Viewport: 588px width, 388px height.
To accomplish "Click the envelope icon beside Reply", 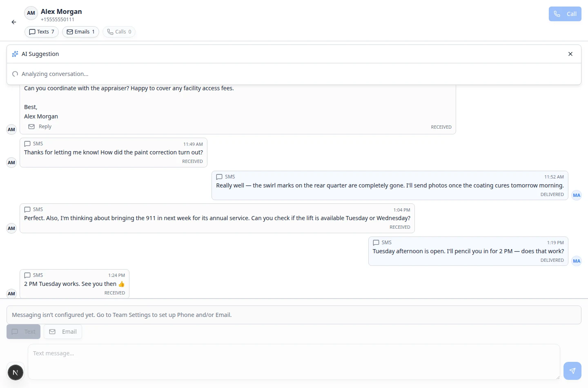I will pos(31,127).
